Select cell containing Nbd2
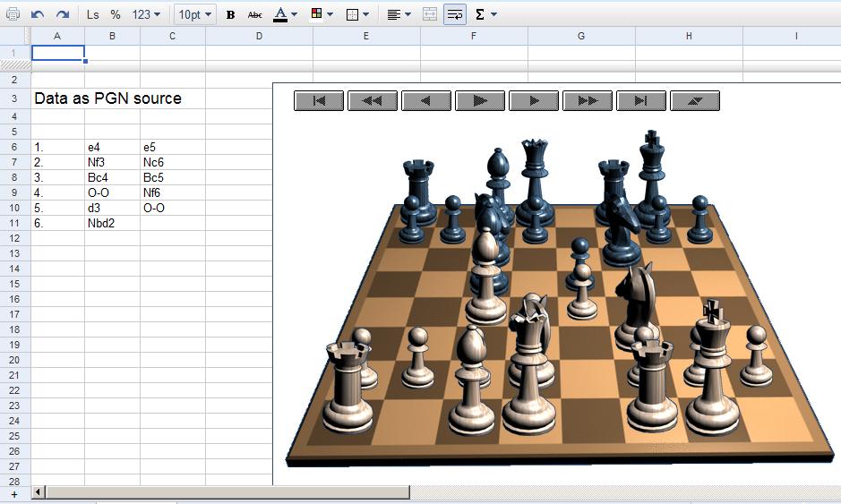The width and height of the screenshot is (841, 504). (111, 223)
